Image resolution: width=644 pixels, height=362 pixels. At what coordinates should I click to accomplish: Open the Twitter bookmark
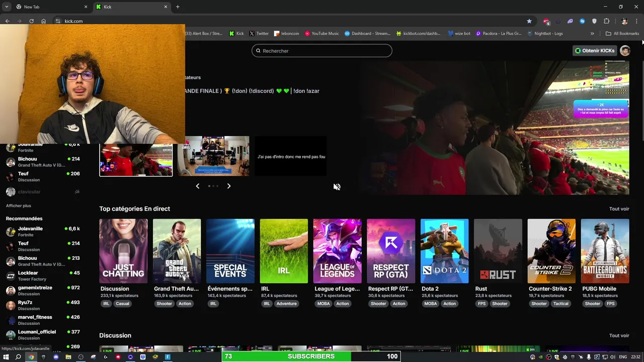click(259, 34)
